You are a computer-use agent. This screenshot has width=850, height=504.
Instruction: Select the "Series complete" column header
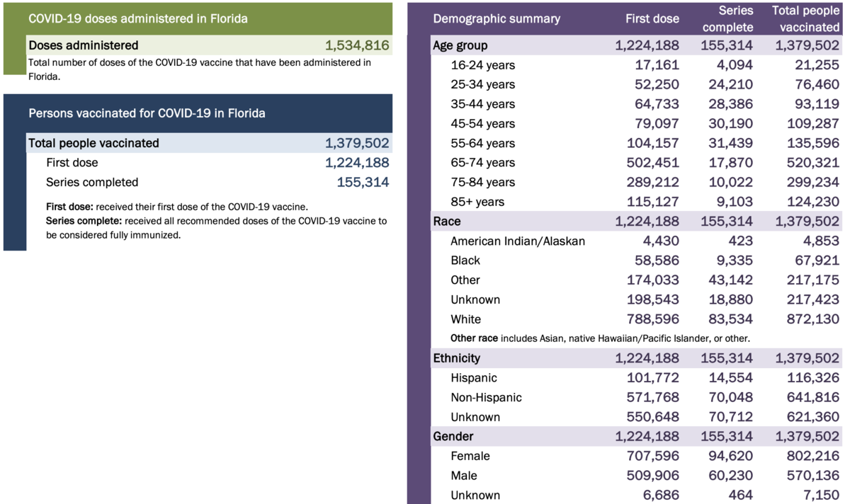726,19
